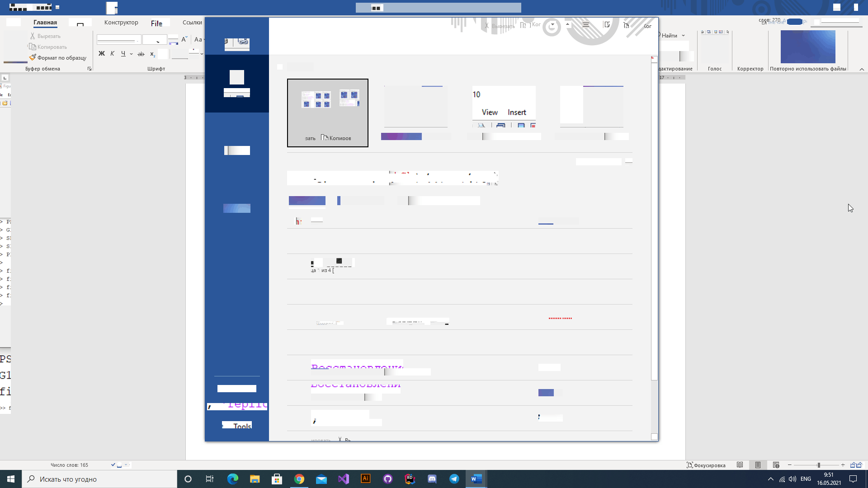Click the Word taskbar icon

[x=476, y=479]
